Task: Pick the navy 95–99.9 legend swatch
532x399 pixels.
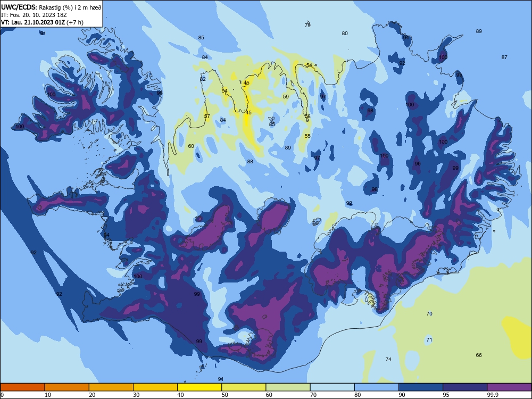Action: click(465, 387)
